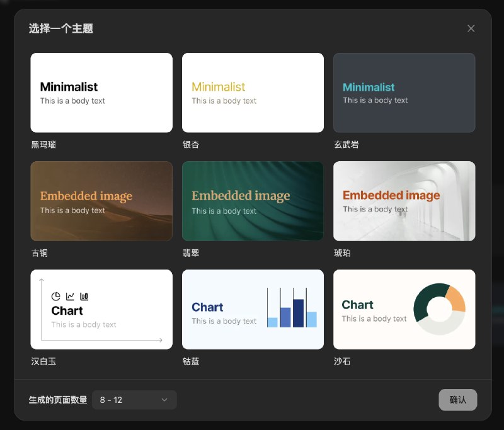The image size is (504, 430).
Task: Click the 汉白玉 theme name label
Action: click(43, 361)
